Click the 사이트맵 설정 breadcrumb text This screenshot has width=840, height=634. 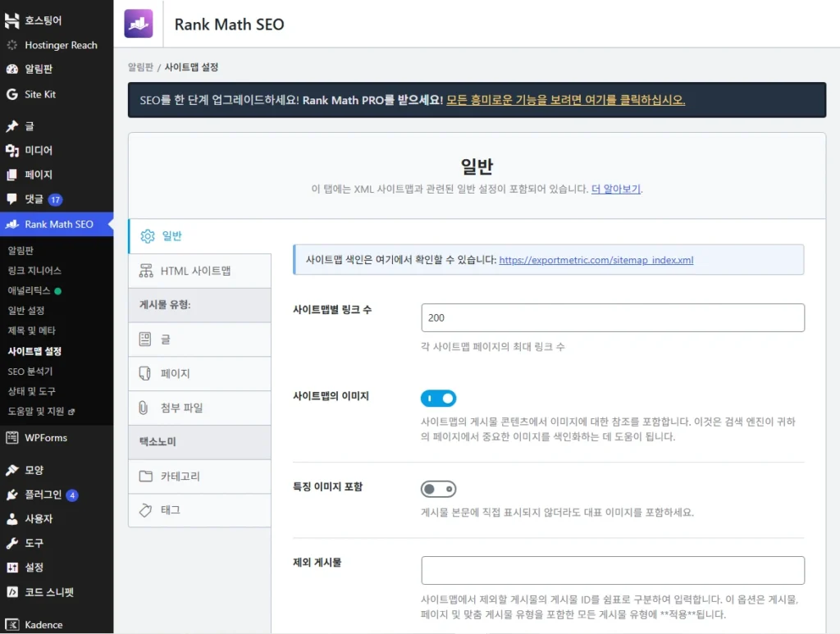pyautogui.click(x=191, y=67)
